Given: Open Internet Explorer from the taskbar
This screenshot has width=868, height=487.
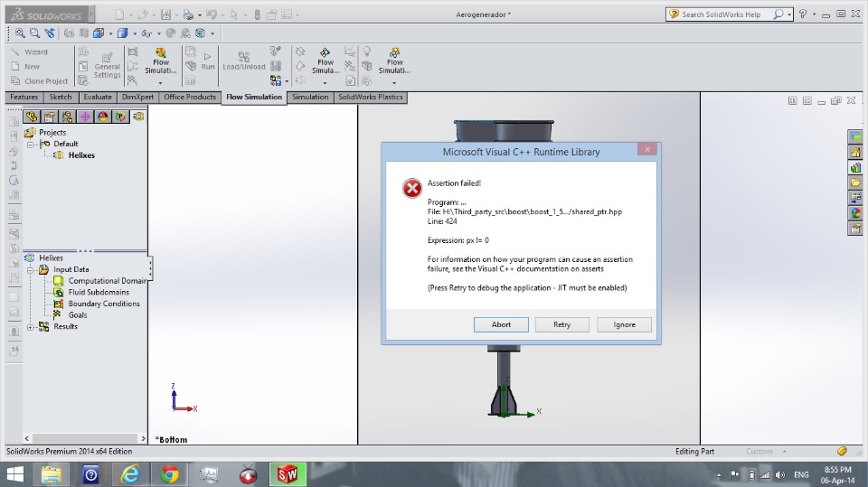Looking at the screenshot, I should [130, 475].
